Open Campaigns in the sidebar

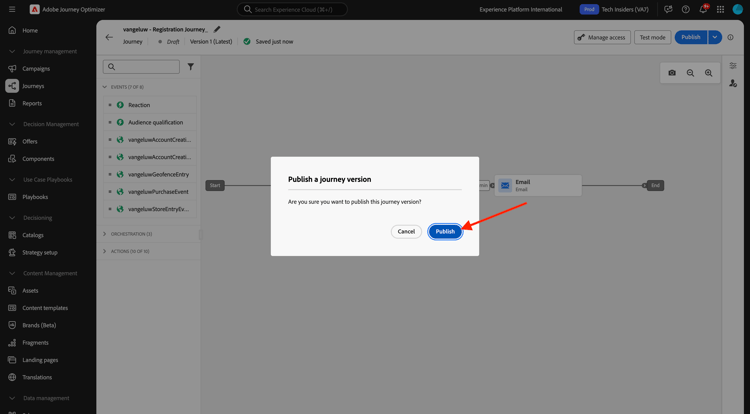tap(36, 68)
